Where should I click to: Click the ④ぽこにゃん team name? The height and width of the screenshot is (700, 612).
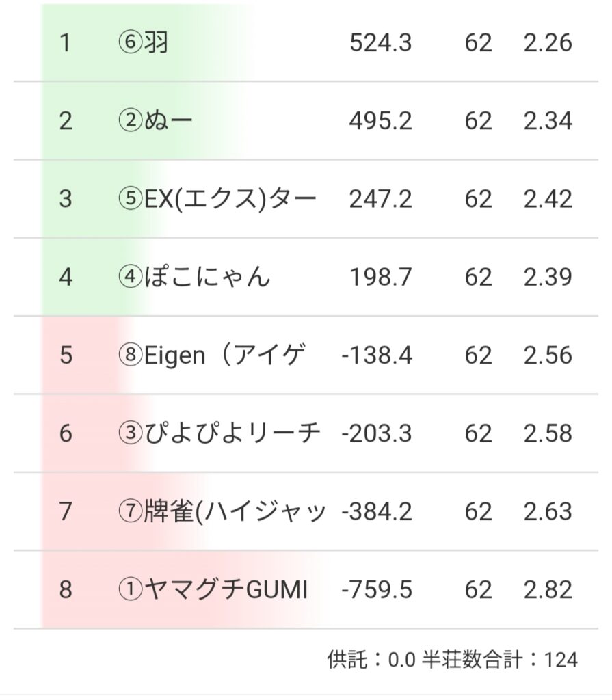click(194, 277)
